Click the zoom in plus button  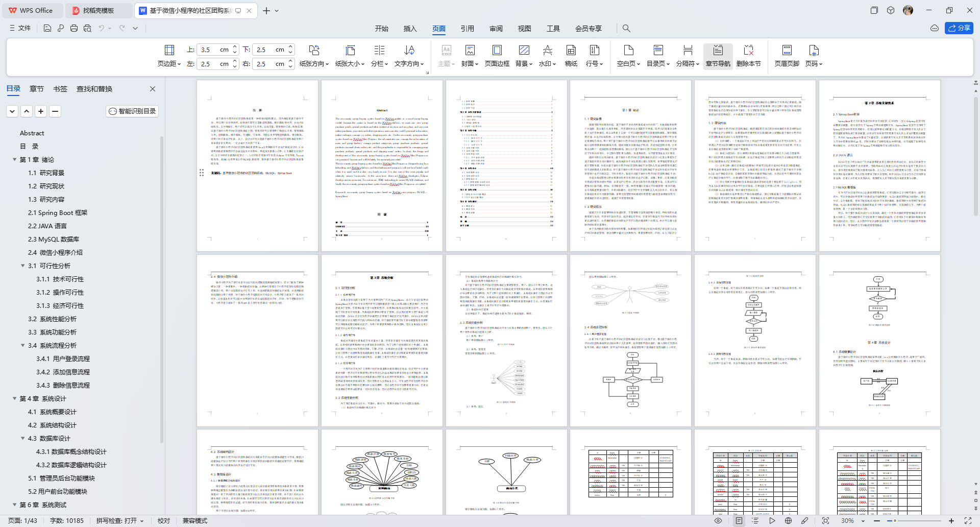pyautogui.click(x=951, y=520)
